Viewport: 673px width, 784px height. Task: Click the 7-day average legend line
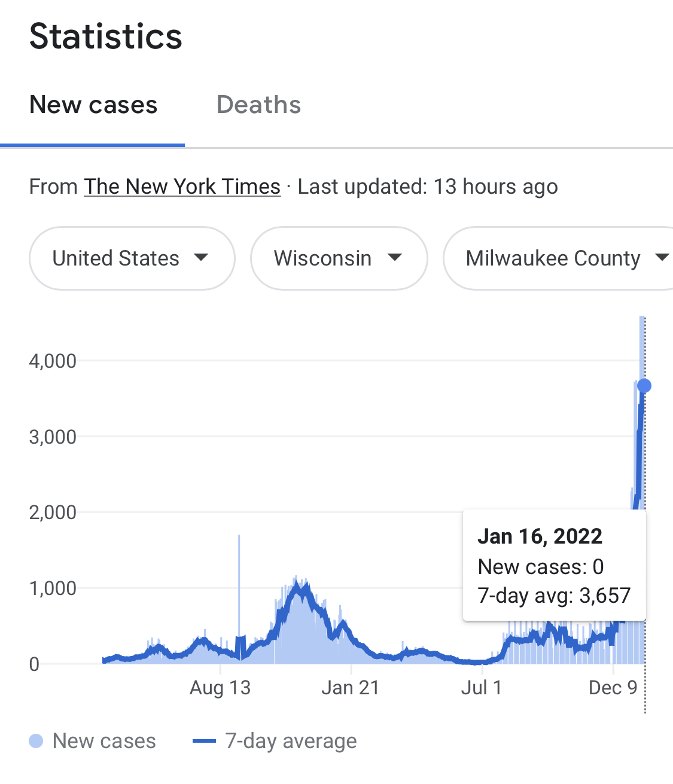click(204, 742)
